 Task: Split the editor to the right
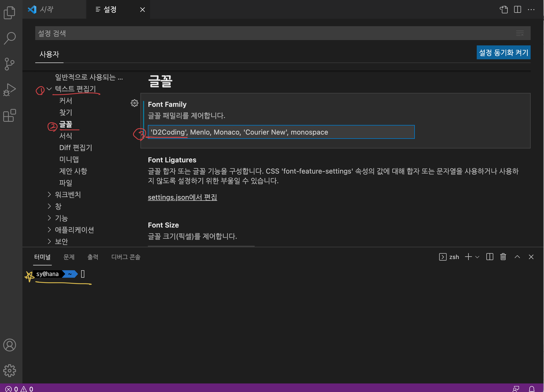coord(518,10)
